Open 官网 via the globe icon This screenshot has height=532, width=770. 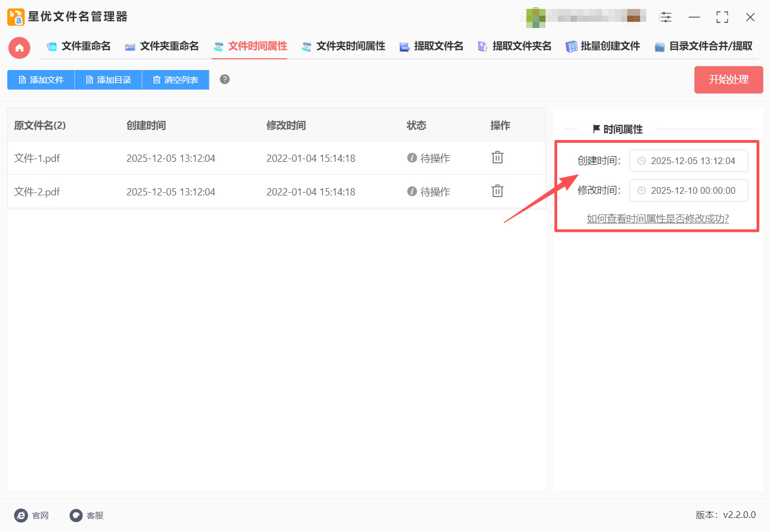tap(21, 515)
